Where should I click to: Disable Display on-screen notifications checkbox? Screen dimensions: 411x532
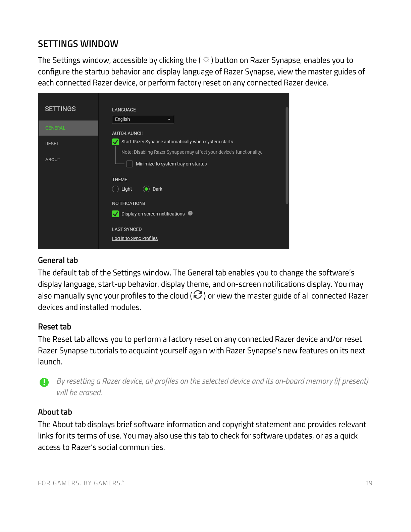coord(115,214)
